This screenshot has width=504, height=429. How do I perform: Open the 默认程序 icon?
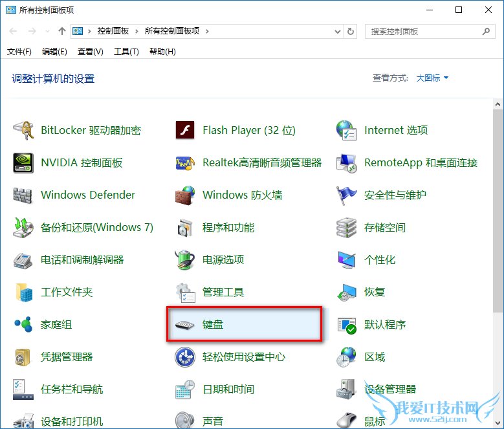pyautogui.click(x=347, y=325)
